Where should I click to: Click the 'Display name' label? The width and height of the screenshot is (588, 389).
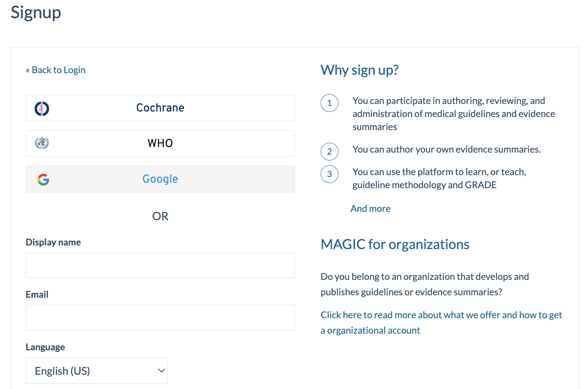click(x=53, y=242)
